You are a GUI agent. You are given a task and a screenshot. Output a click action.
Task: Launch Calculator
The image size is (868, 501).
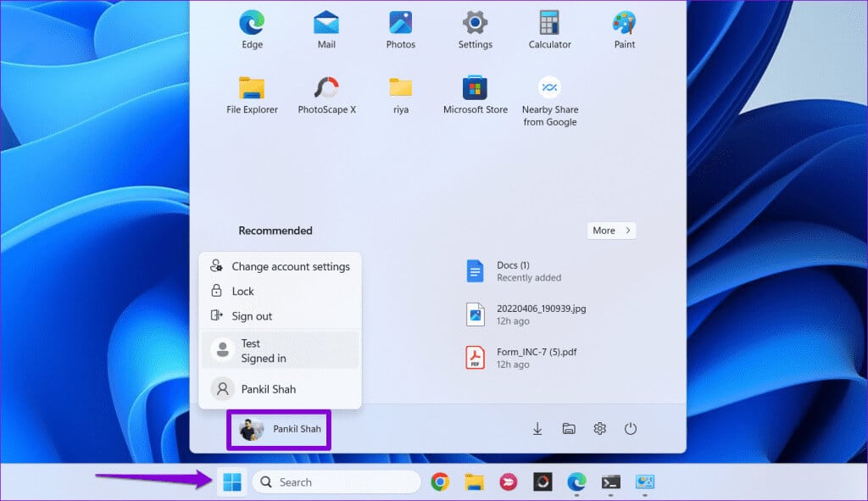pos(549,30)
